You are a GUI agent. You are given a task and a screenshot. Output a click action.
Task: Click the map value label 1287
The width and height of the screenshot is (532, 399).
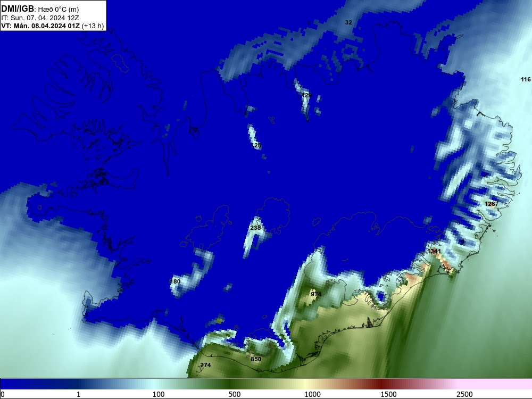(491, 204)
